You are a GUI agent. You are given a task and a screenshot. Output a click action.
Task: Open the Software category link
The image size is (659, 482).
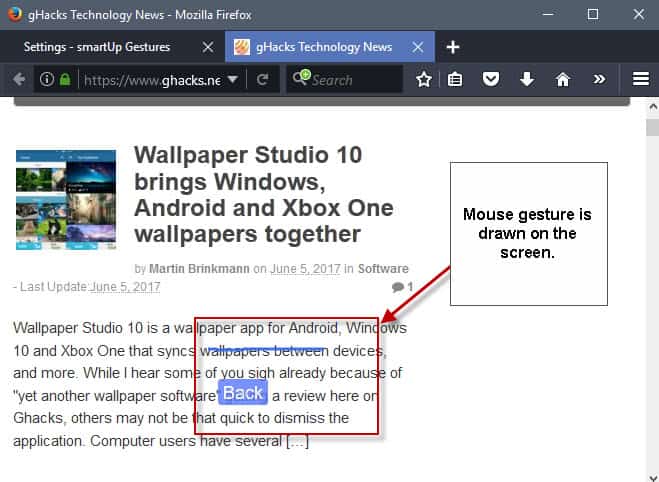point(383,269)
